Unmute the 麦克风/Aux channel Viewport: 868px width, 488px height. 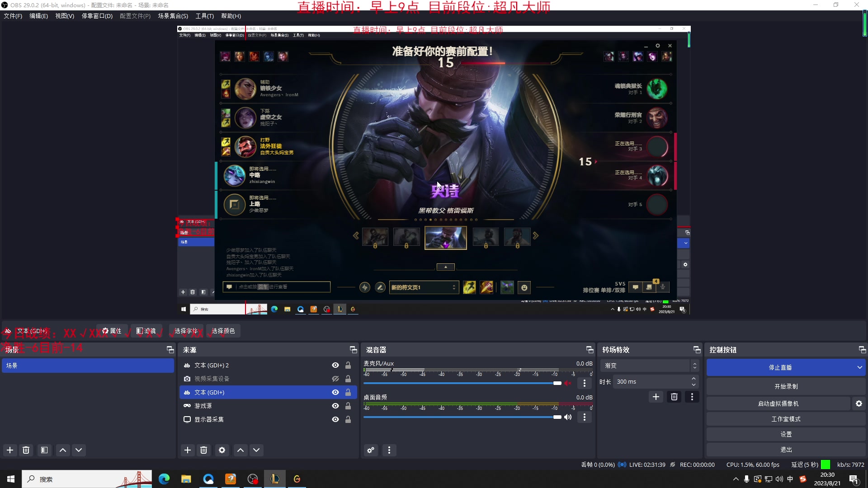click(568, 383)
